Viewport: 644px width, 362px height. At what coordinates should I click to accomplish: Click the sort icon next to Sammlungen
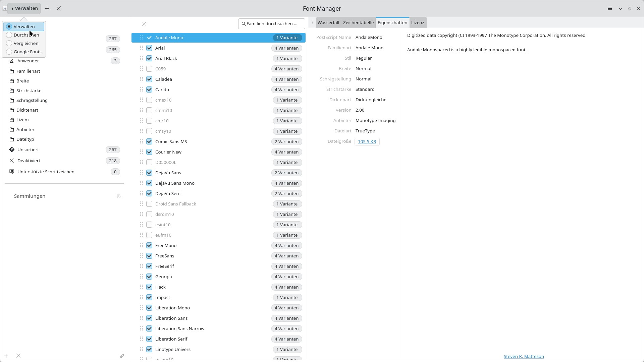coord(119,196)
